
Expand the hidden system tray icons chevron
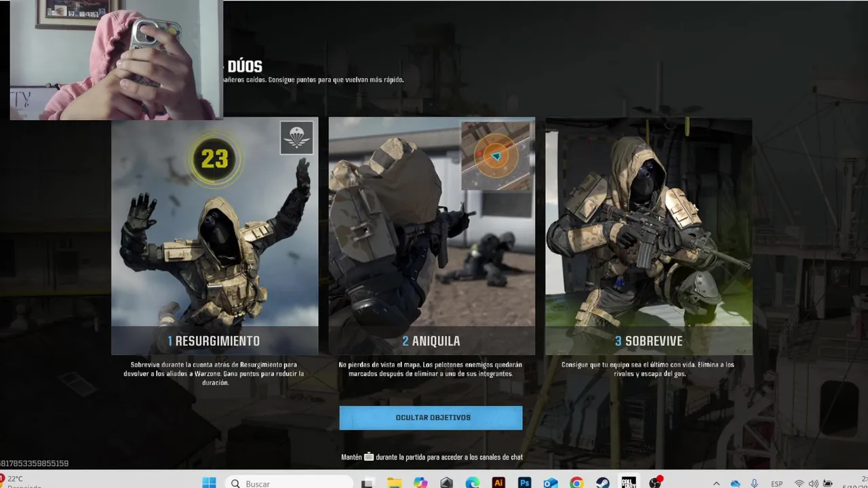click(x=717, y=484)
